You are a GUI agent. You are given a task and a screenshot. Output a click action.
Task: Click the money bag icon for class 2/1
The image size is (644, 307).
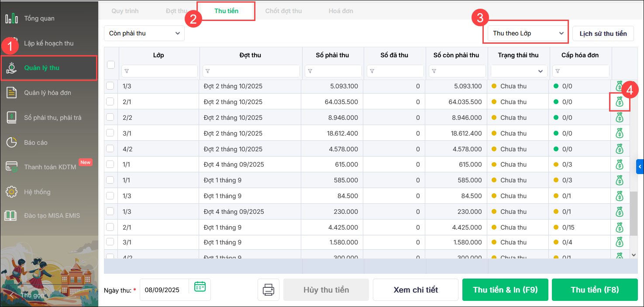tap(619, 102)
